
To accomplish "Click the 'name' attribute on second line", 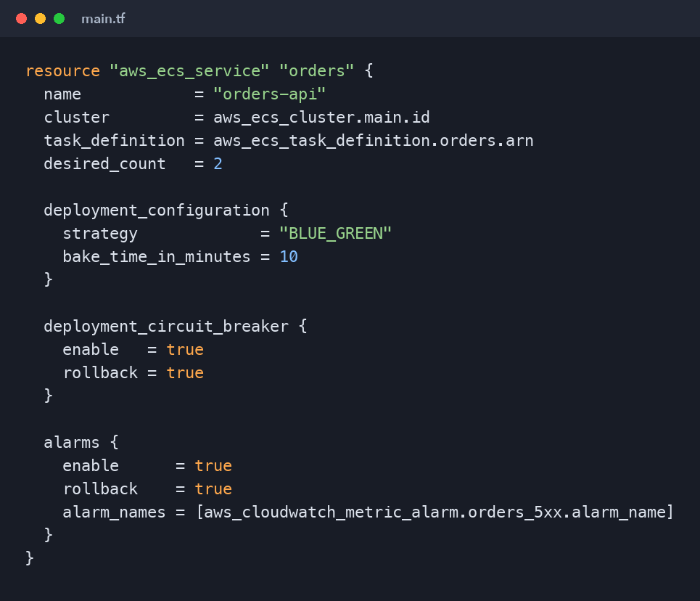I will (62, 94).
